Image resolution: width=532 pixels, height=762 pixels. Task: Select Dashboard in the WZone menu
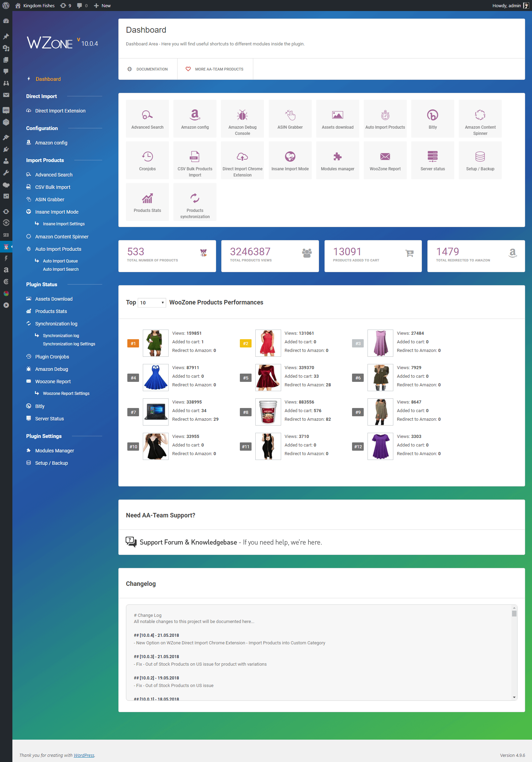pyautogui.click(x=48, y=79)
